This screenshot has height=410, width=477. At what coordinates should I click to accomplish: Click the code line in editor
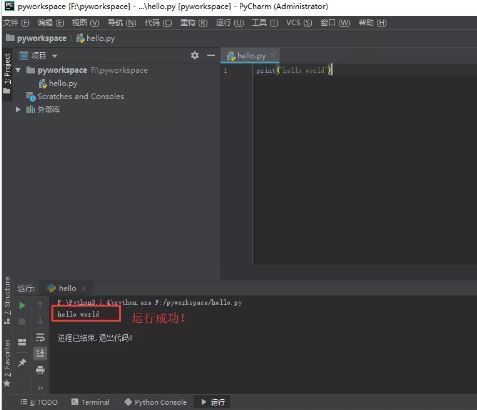[294, 70]
